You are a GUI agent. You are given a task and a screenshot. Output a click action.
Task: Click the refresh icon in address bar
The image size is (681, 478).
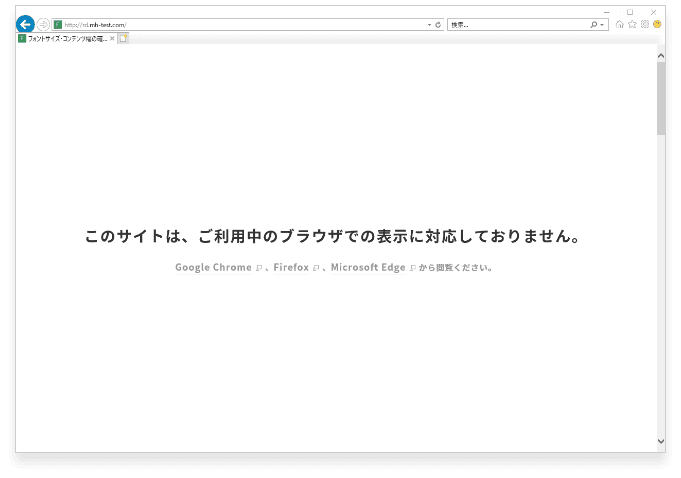438,25
